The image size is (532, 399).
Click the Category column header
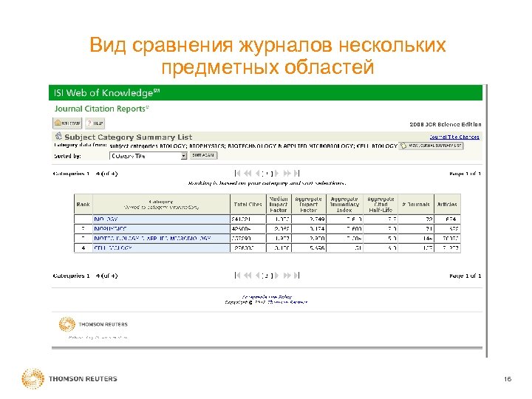[161, 204]
